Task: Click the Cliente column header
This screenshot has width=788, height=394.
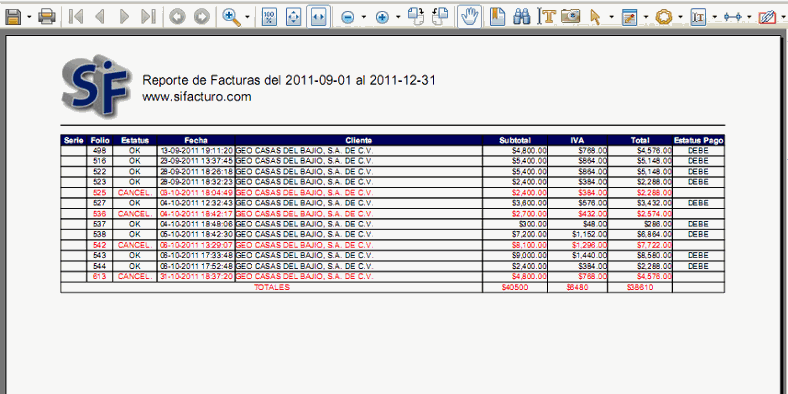Action: click(x=359, y=140)
